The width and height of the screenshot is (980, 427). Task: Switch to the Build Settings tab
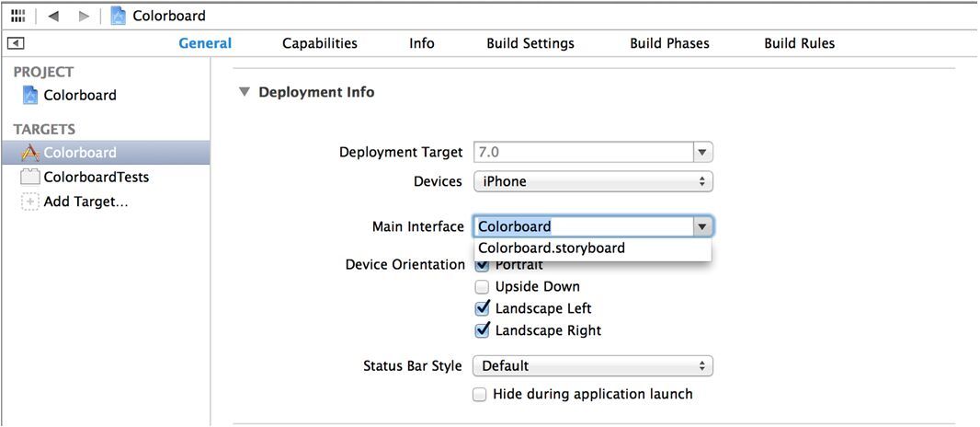530,43
